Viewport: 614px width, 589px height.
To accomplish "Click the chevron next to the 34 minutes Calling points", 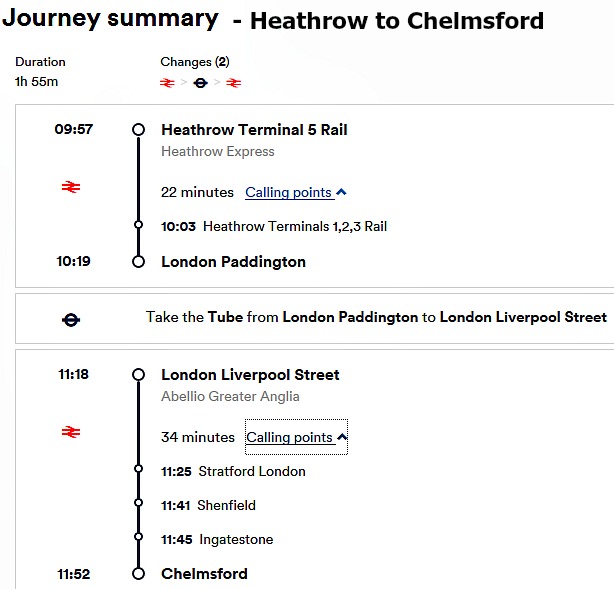I will (x=342, y=437).
